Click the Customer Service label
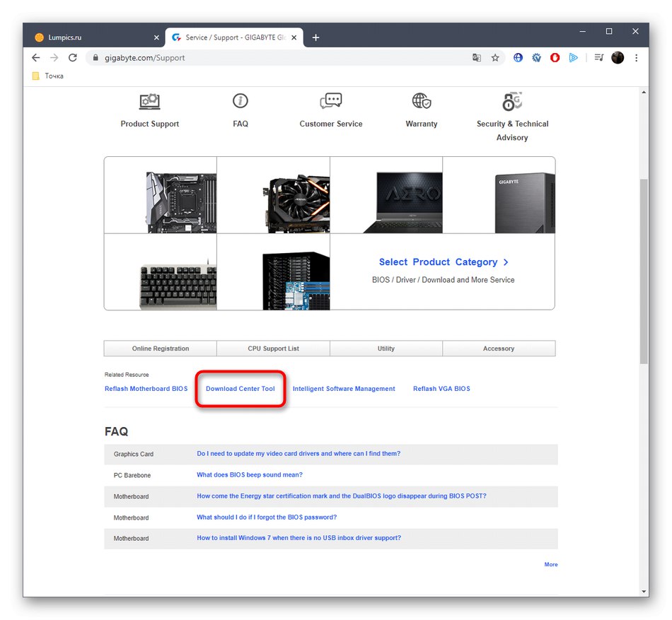 331,124
